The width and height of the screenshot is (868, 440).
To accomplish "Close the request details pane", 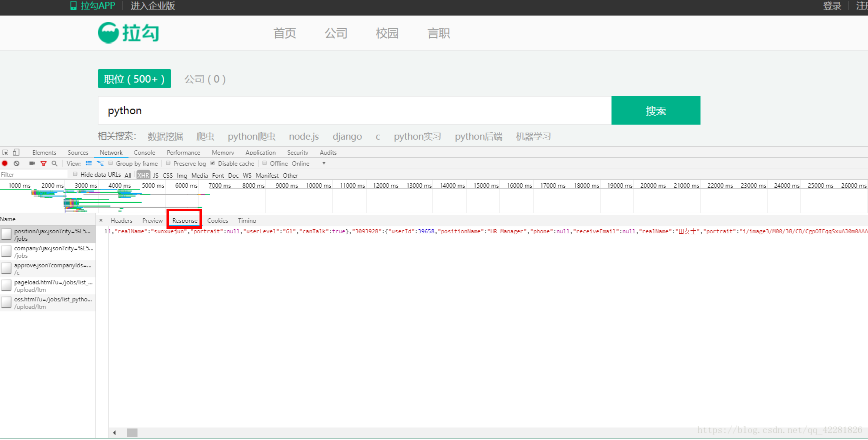I will pyautogui.click(x=101, y=220).
